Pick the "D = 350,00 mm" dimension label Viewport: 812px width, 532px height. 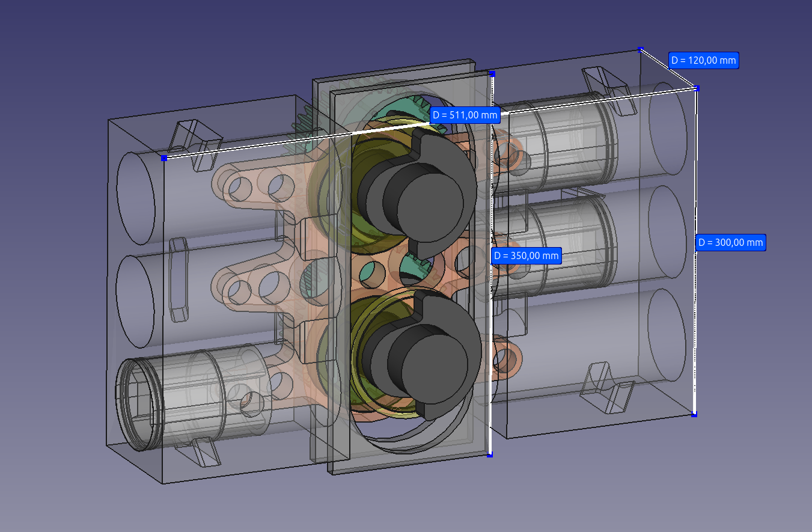click(526, 255)
